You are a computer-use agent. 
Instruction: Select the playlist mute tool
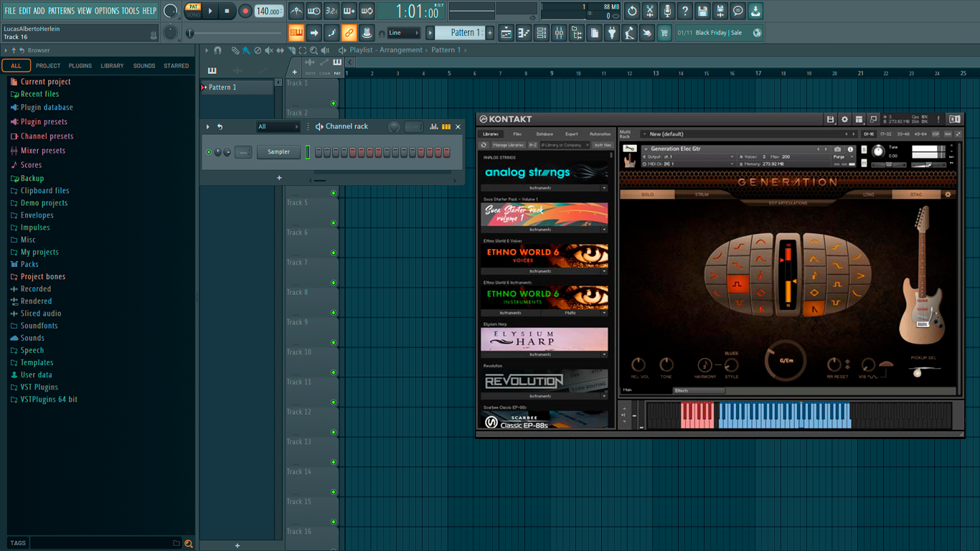click(269, 50)
